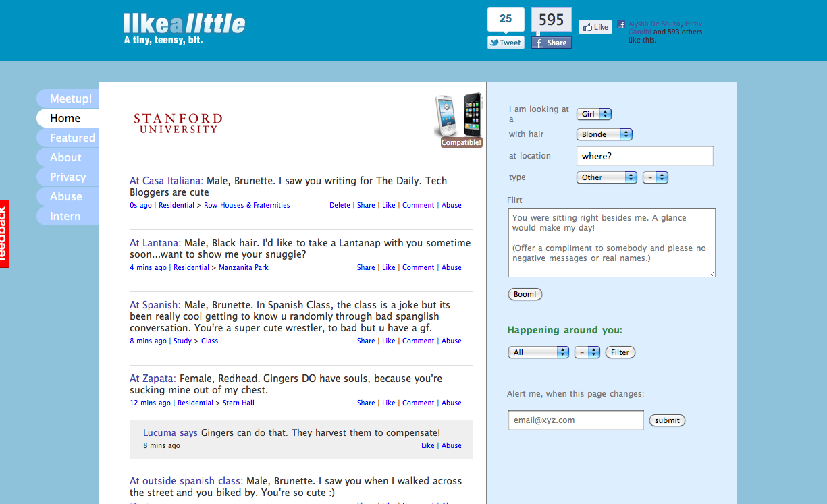Viewport: 827px width, 504px height.
Task: Open the Residential link on the Lantana post
Action: (x=191, y=267)
